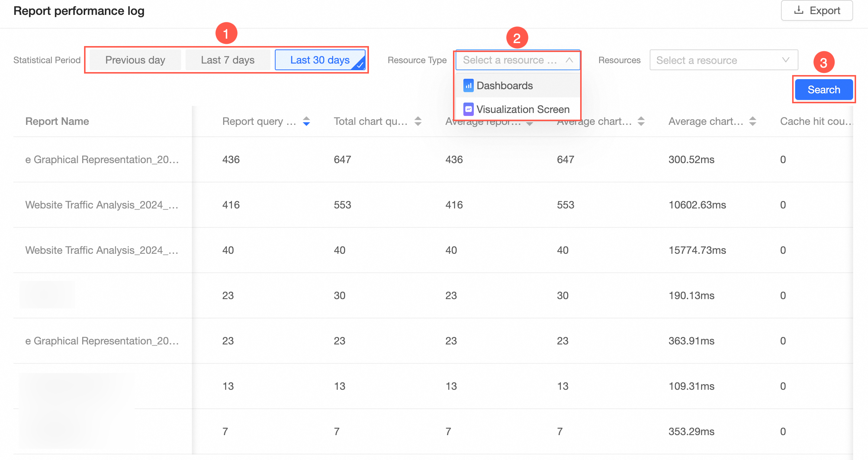
Task: Click the 300.52ms value
Action: click(691, 159)
